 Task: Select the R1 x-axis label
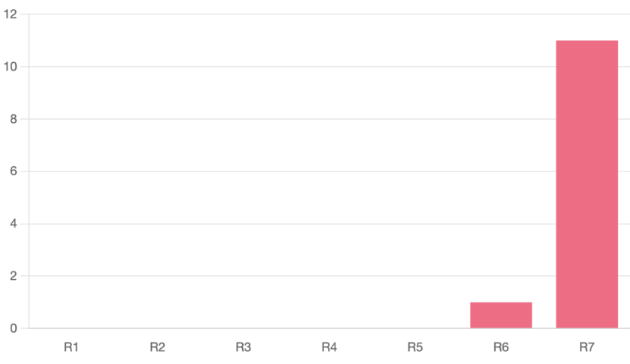pyautogui.click(x=71, y=347)
